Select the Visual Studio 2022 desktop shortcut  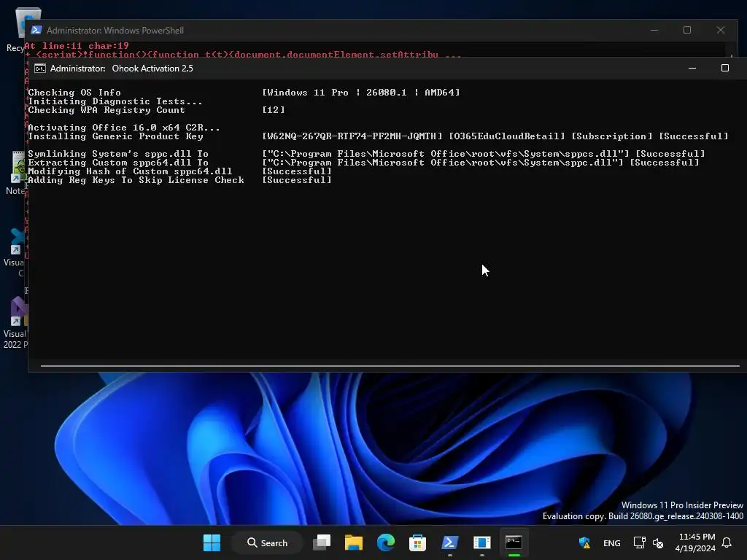click(15, 323)
